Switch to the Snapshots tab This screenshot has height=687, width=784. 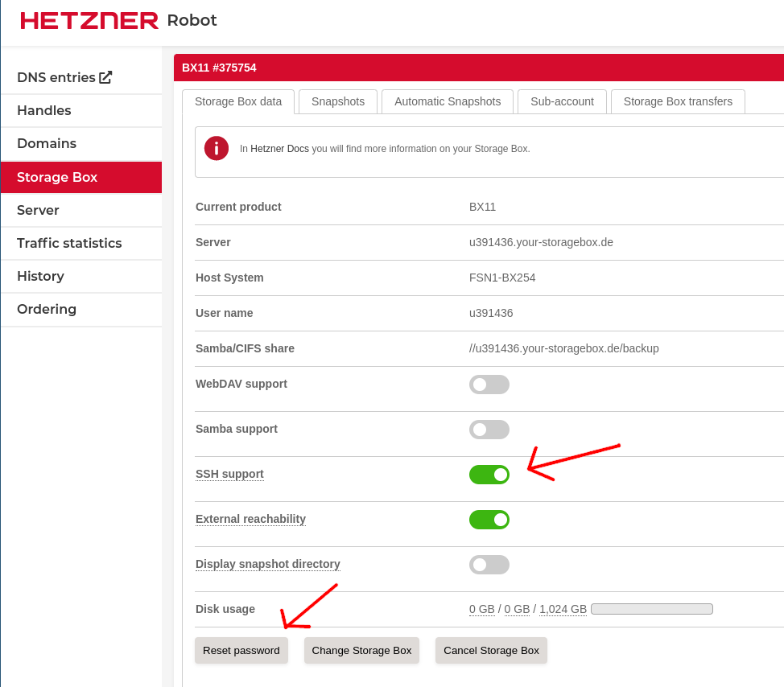tap(337, 101)
